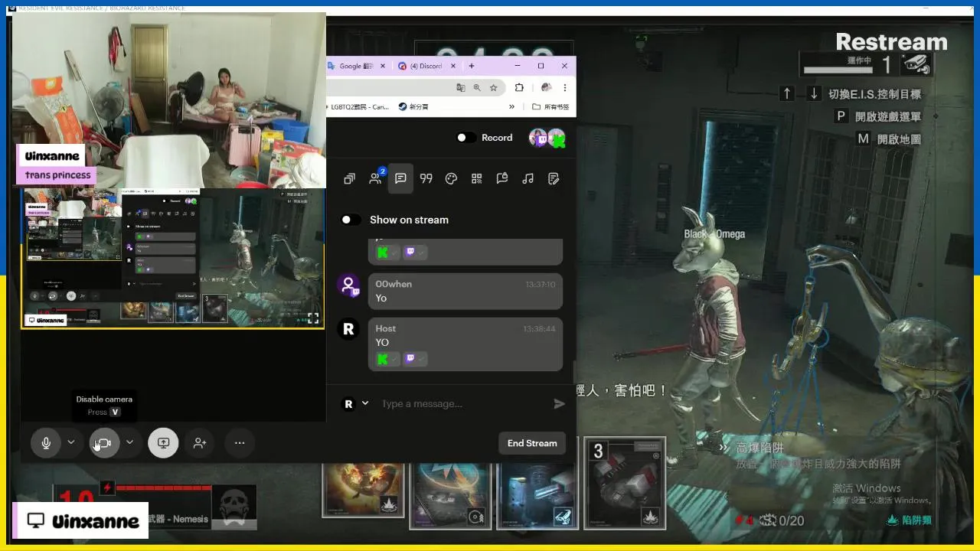980x551 pixels.
Task: Click the End Stream button
Action: pos(532,443)
